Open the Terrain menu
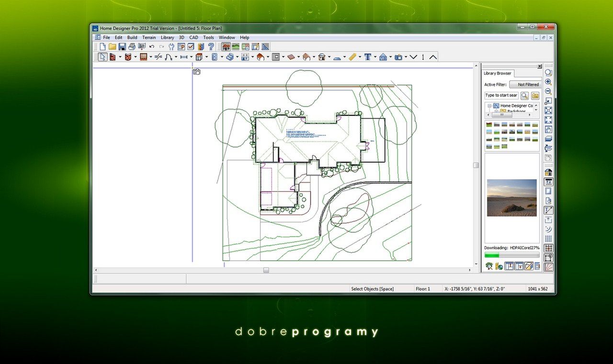 149,37
